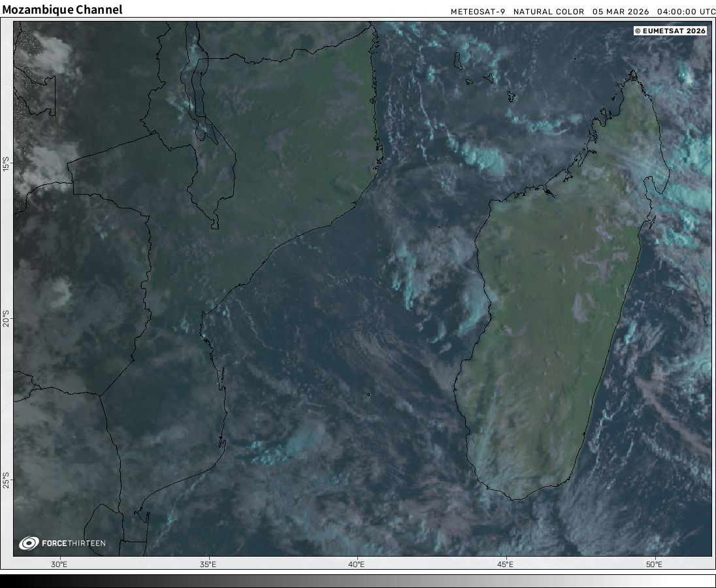Click the grayscale gradient bar at bottom
The height and width of the screenshot is (588, 716).
pyautogui.click(x=358, y=581)
